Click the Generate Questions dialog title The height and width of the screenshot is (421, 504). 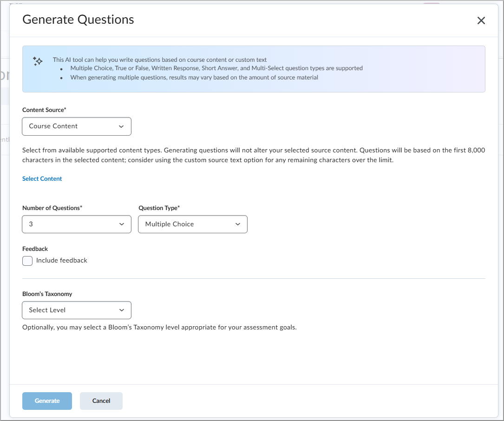coord(78,20)
